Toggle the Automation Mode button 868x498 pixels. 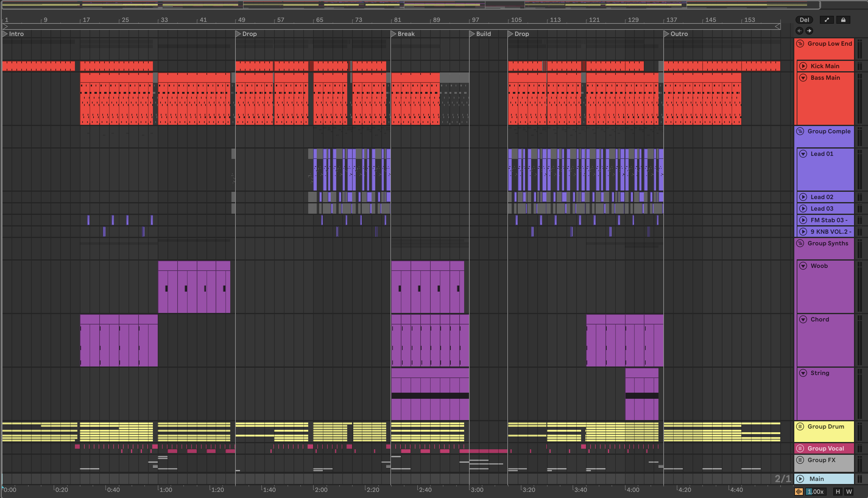click(827, 20)
